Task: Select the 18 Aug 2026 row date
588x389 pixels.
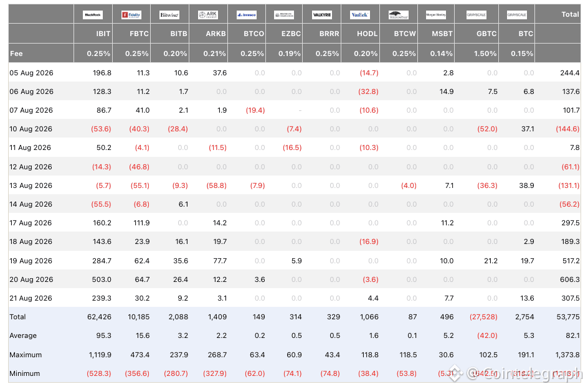Action: (31, 241)
